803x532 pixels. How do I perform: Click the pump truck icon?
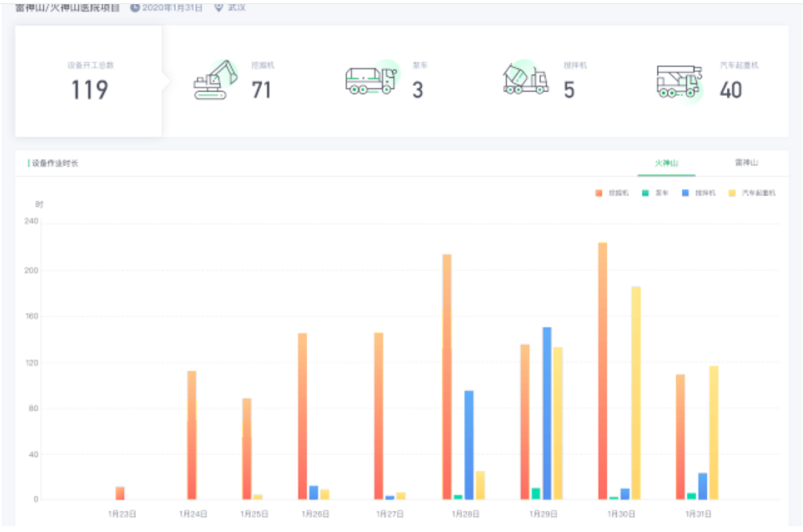click(x=371, y=80)
